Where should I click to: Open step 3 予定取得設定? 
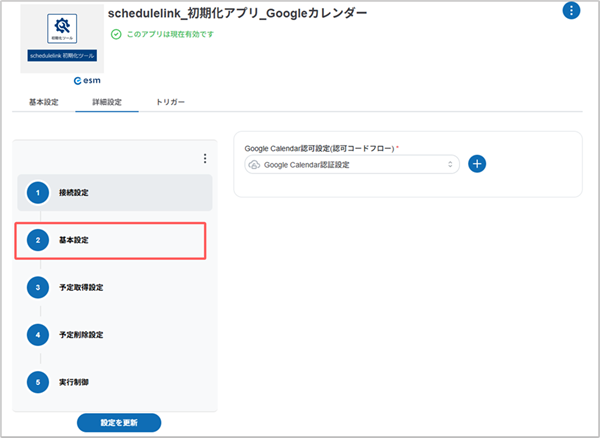pos(115,287)
